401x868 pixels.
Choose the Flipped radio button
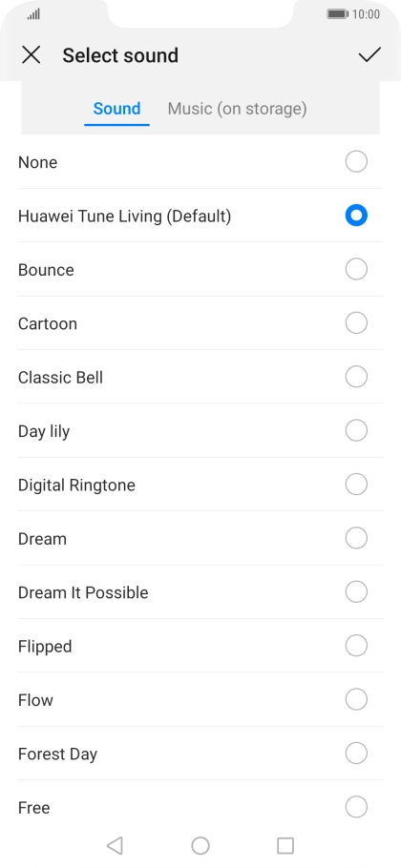click(x=356, y=646)
